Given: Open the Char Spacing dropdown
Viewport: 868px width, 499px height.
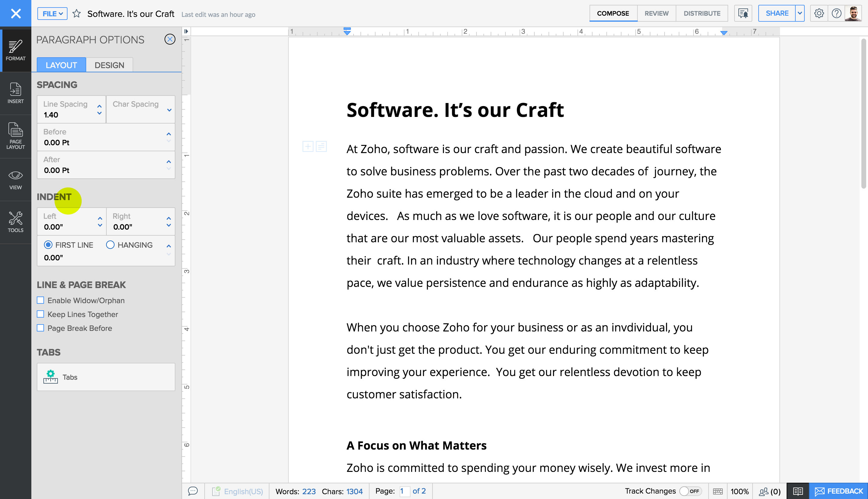Looking at the screenshot, I should tap(169, 110).
